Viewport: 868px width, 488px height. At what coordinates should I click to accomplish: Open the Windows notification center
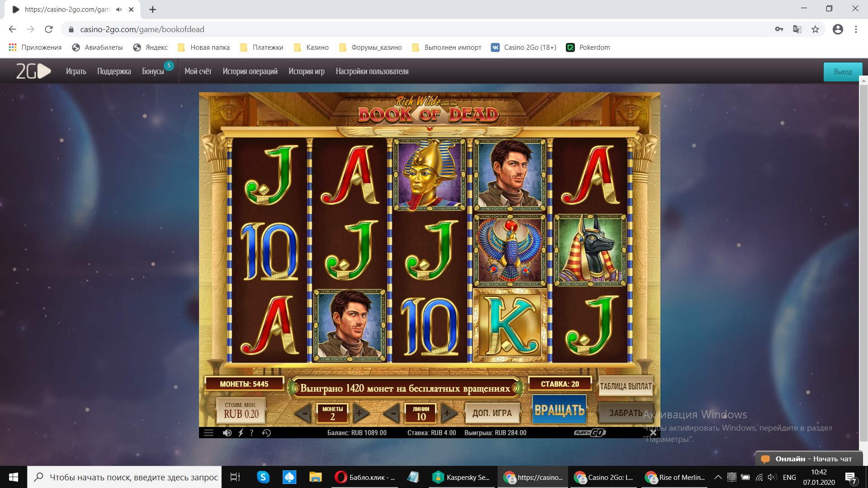(850, 477)
